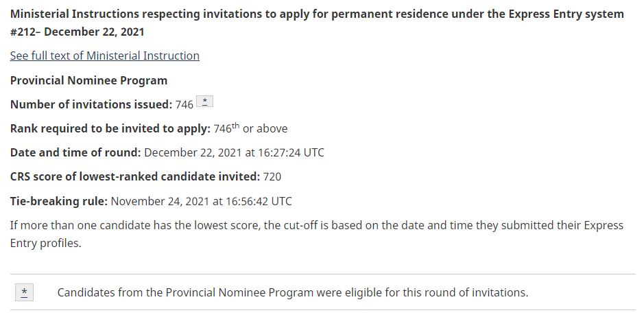Click the 'CRS score of lowest-ranked candidate' label

tap(135, 176)
